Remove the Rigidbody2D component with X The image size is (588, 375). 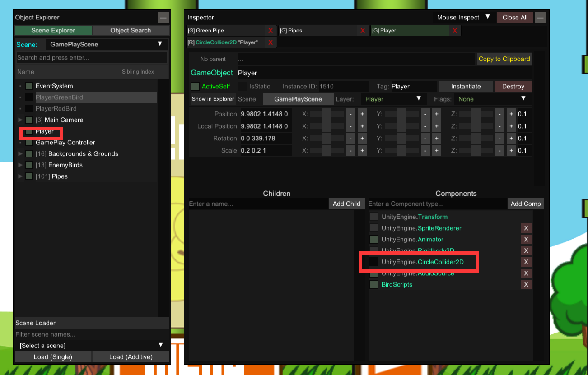tap(526, 251)
